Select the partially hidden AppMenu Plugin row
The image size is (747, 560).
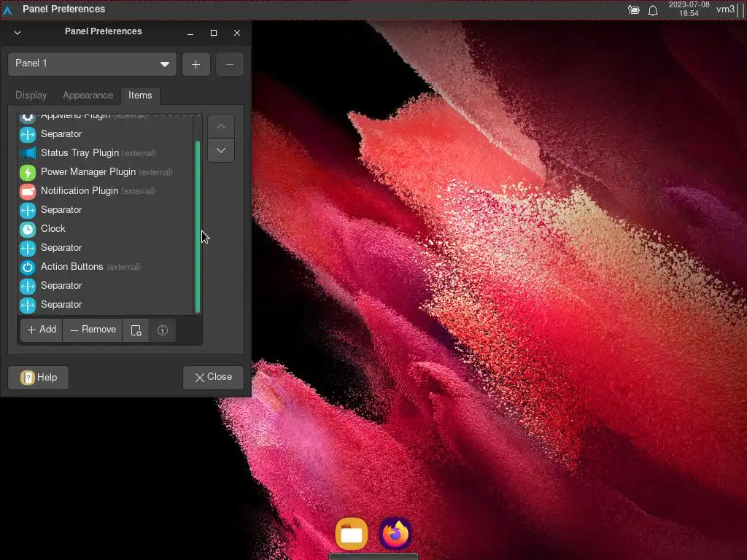pyautogui.click(x=106, y=117)
